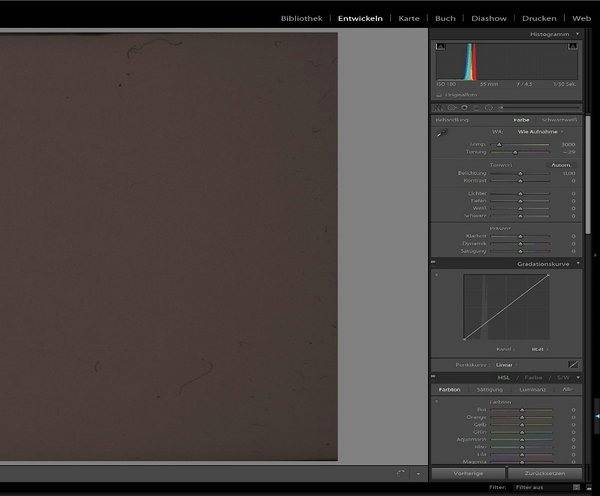Open the Punktkurve Linear dropdown
This screenshot has width=600, height=496.
[x=506, y=365]
